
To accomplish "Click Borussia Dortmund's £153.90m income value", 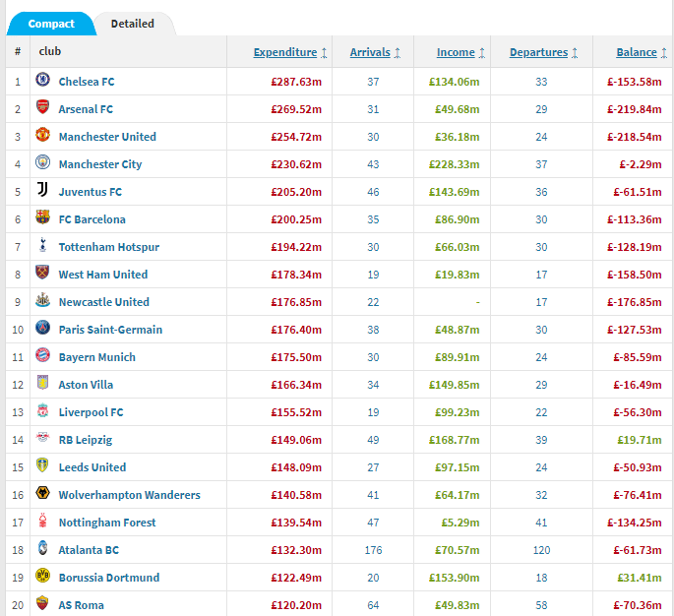I will point(454,578).
